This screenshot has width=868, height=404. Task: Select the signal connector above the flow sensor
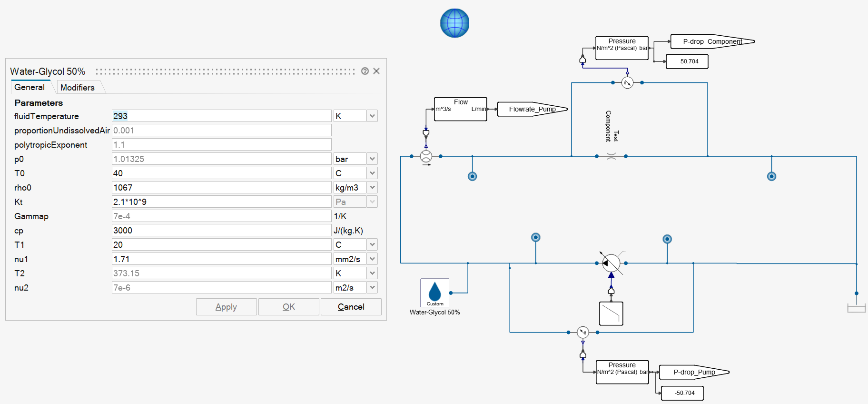pyautogui.click(x=426, y=133)
